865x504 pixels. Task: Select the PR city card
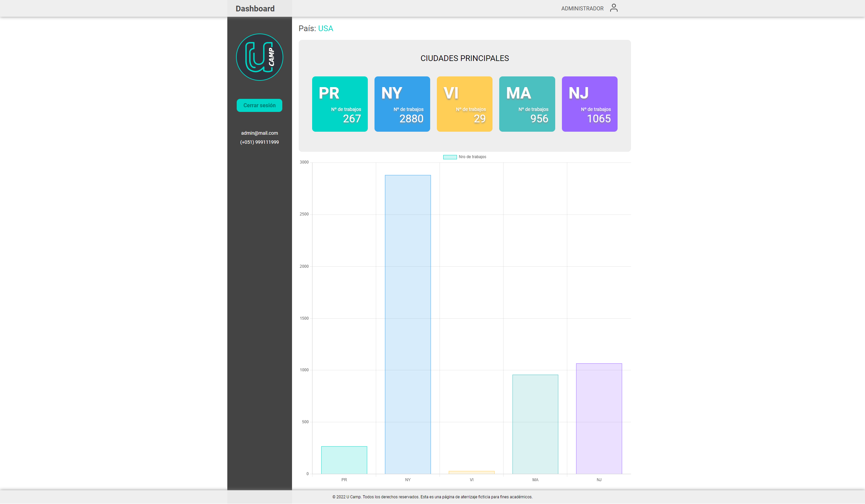tap(340, 104)
